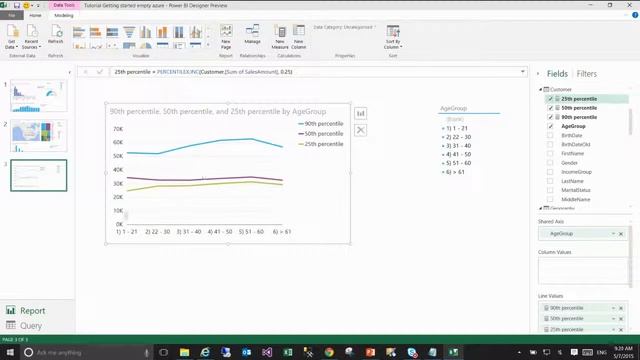
Task: Switch to the Filters pane tab
Action: (x=587, y=74)
